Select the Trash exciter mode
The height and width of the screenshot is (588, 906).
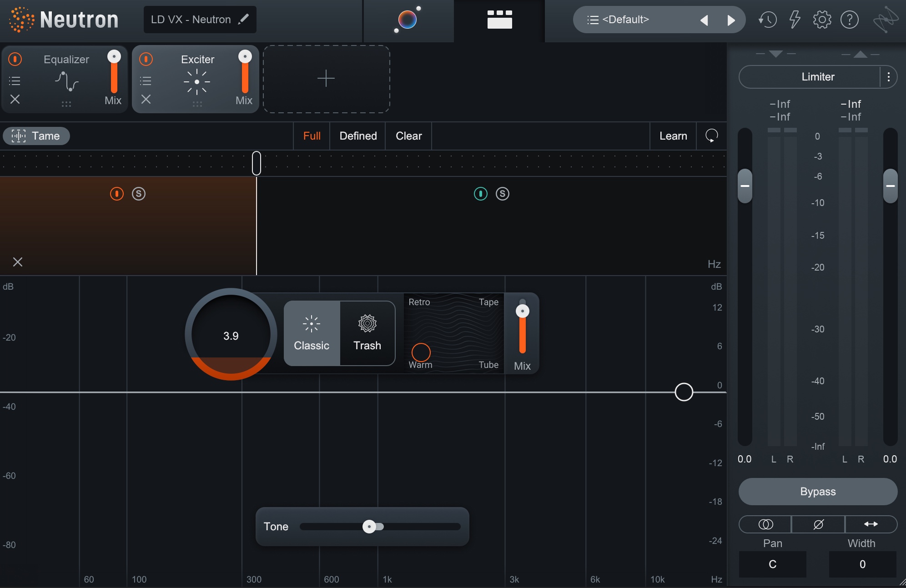coord(367,333)
